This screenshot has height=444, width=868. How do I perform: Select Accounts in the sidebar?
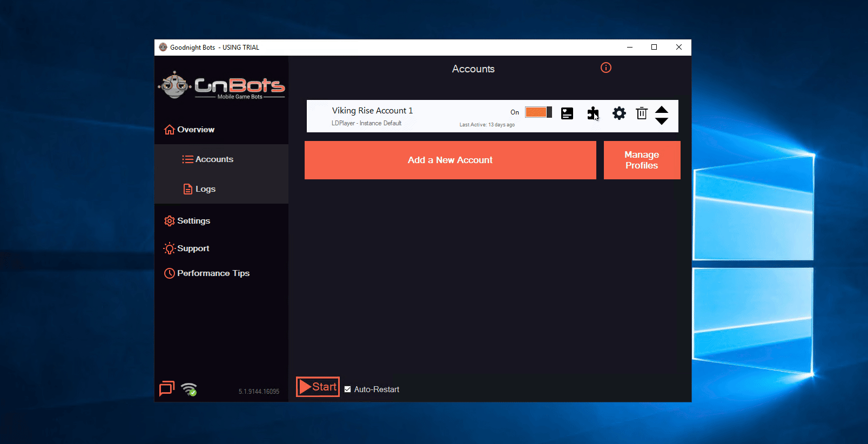[x=208, y=159]
